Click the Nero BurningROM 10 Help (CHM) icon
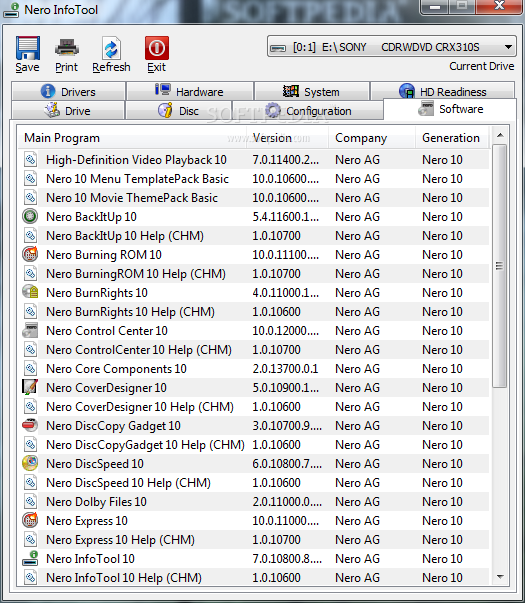525x603 pixels. click(x=30, y=273)
